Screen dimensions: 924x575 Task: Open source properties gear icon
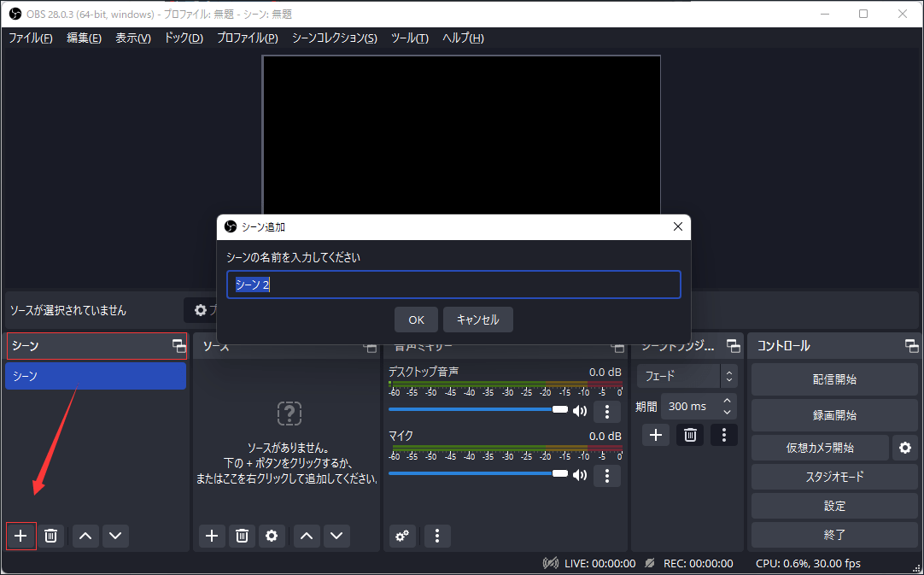272,536
